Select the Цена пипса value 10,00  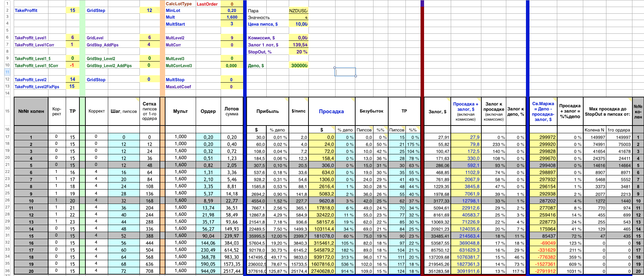pos(298,24)
